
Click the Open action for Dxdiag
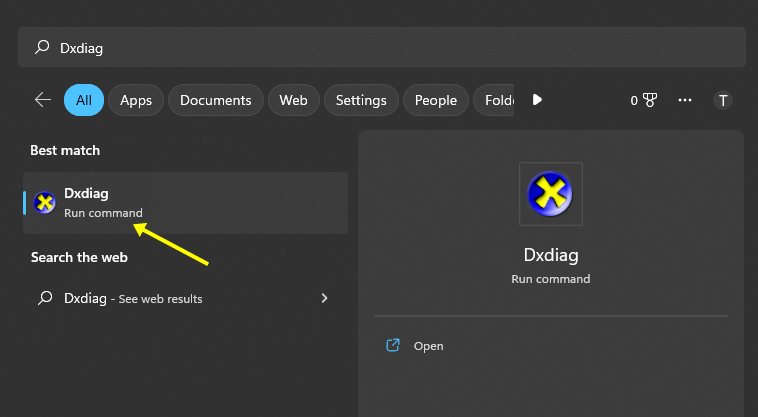(428, 346)
